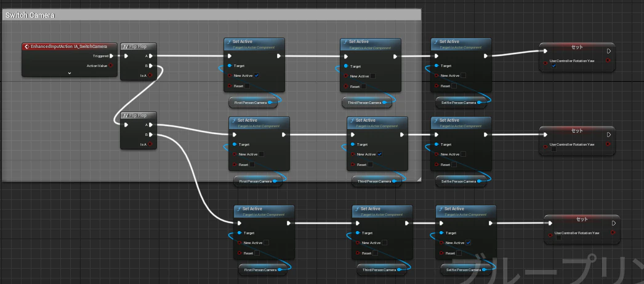Select the middle セット node header
Screen dimensions: 644x284
(x=577, y=130)
